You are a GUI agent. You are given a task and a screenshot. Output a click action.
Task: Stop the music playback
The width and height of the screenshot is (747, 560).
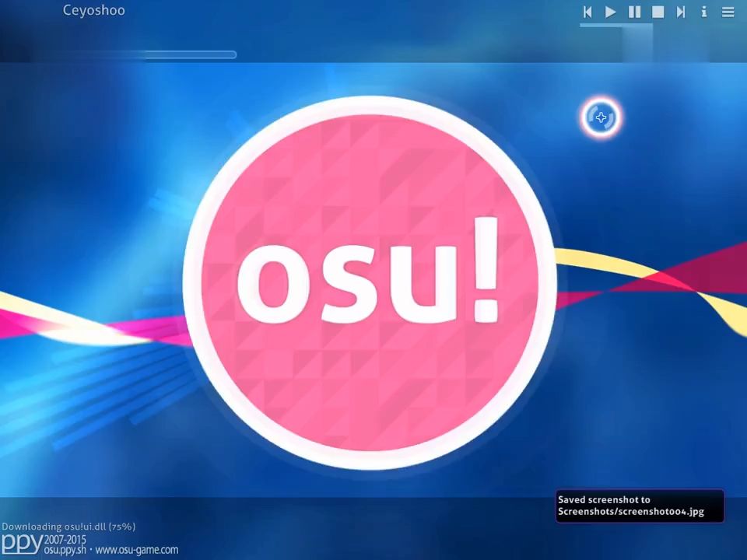point(658,12)
